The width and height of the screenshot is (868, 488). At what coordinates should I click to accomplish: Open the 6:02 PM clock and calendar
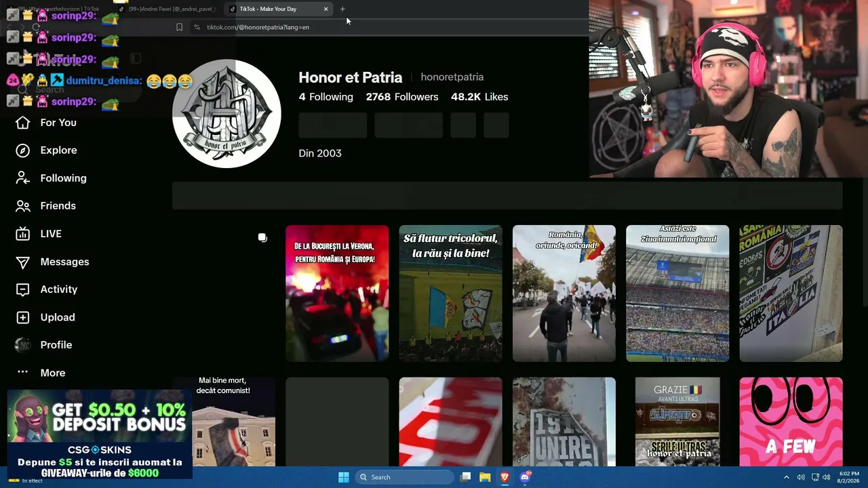[x=849, y=477]
